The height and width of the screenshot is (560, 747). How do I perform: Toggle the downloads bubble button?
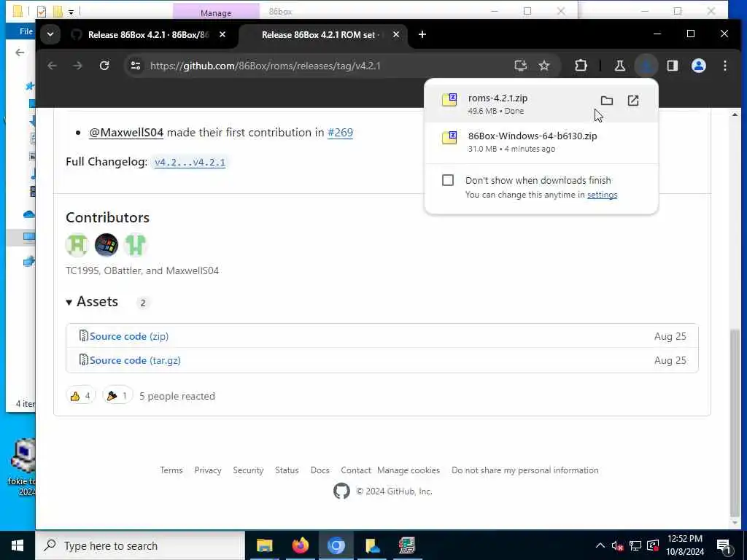click(x=646, y=66)
